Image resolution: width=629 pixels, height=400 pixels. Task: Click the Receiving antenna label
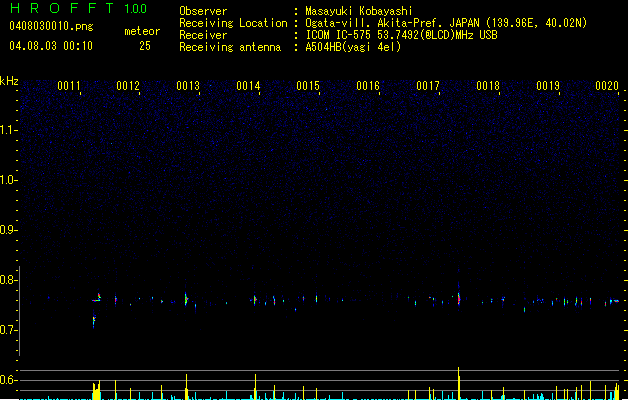(230, 47)
